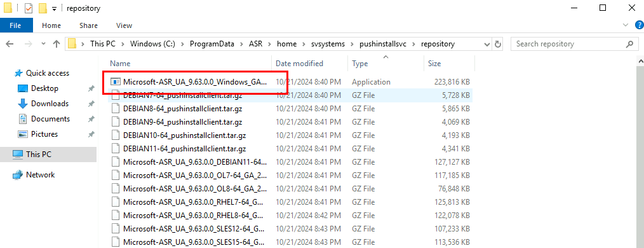
Task: Sort by the Type column header
Action: point(386,64)
